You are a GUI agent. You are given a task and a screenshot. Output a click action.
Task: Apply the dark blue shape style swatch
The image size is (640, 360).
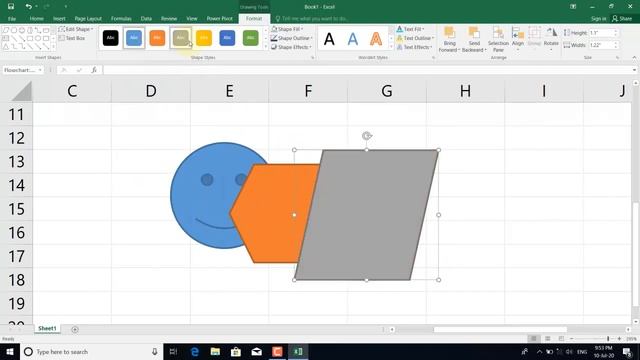[227, 38]
